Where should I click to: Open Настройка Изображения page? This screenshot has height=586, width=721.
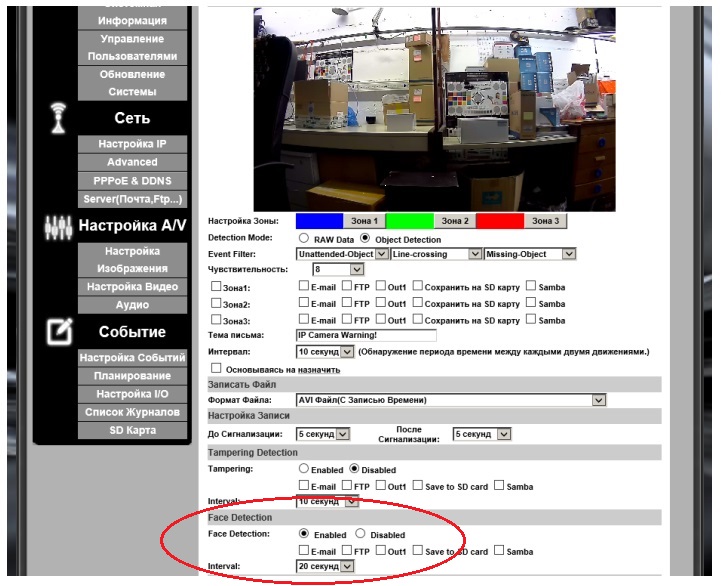132,259
